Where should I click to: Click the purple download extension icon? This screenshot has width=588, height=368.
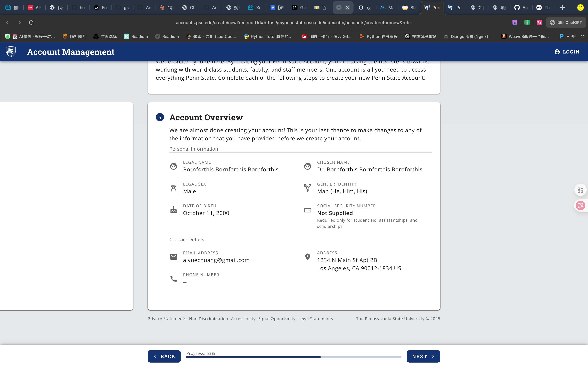515,22
